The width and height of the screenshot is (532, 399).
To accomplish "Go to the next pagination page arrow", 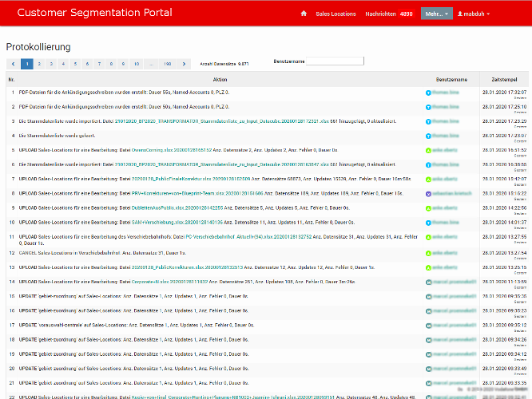I will (x=184, y=63).
